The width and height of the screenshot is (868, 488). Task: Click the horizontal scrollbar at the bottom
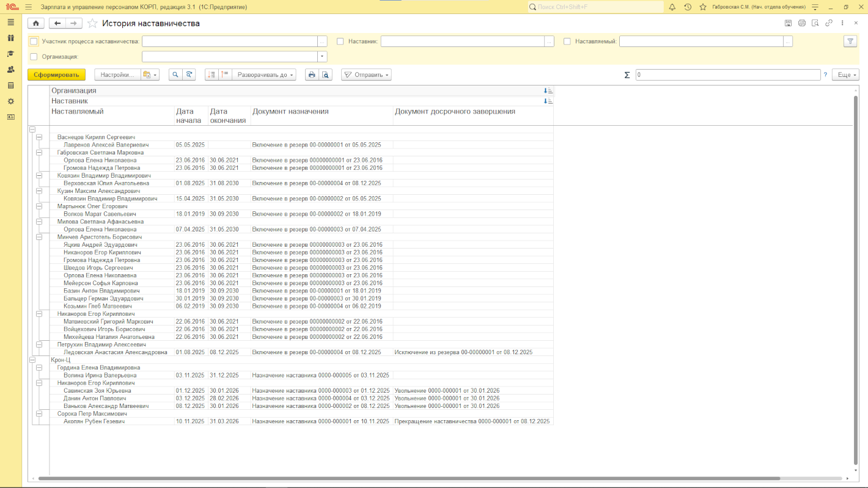tap(428, 479)
